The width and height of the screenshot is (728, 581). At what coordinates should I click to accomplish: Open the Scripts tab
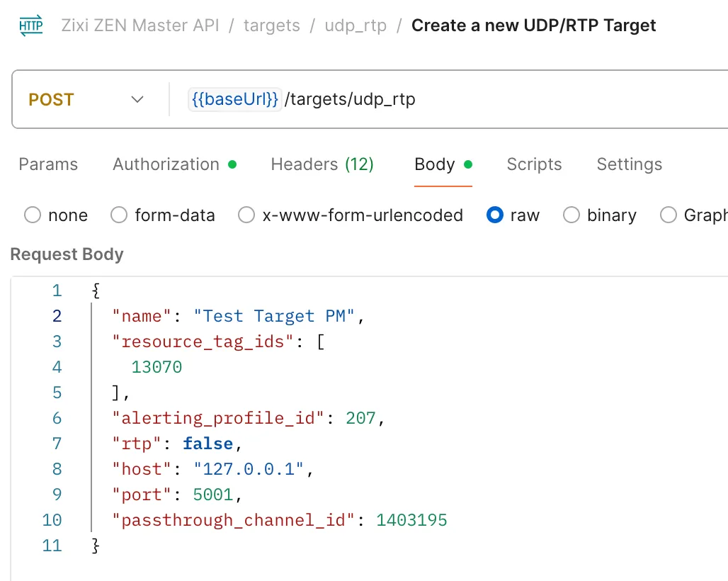[x=534, y=164]
